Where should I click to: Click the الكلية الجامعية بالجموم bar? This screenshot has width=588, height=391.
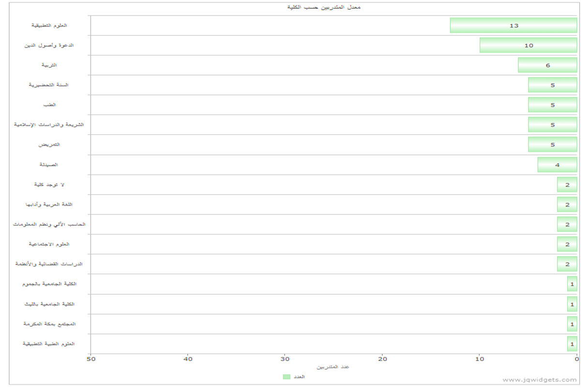pos(572,284)
